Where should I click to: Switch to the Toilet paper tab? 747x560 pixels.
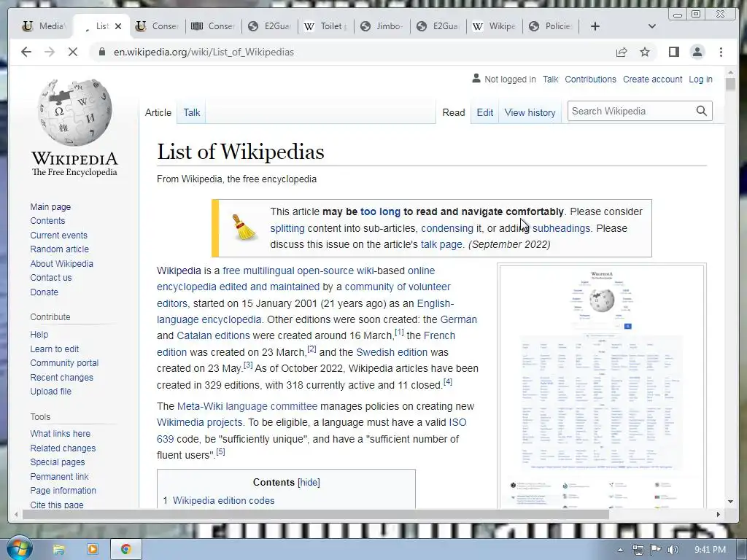[x=326, y=26]
